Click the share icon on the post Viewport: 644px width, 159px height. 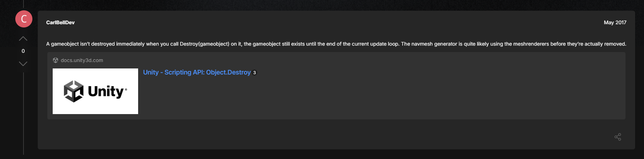point(618,137)
